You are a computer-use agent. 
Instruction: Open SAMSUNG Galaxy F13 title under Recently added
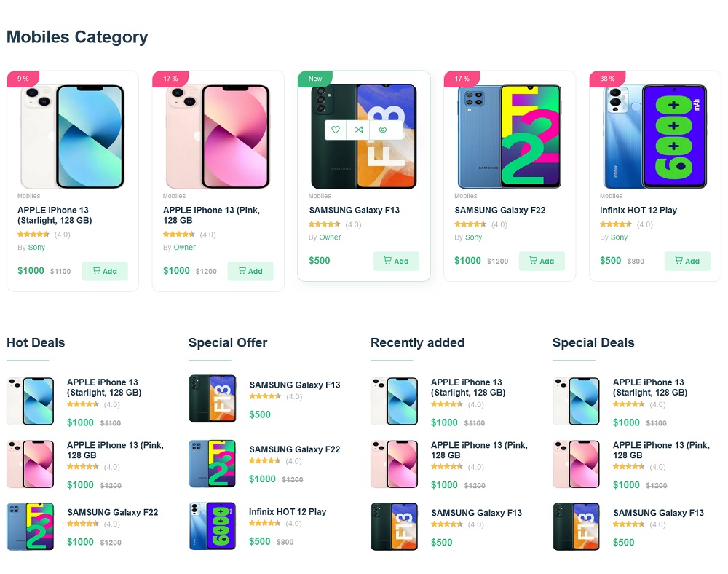(476, 512)
